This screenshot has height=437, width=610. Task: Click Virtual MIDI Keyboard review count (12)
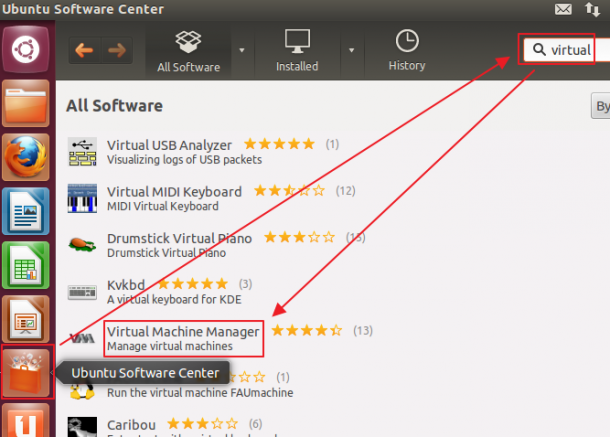coord(345,191)
